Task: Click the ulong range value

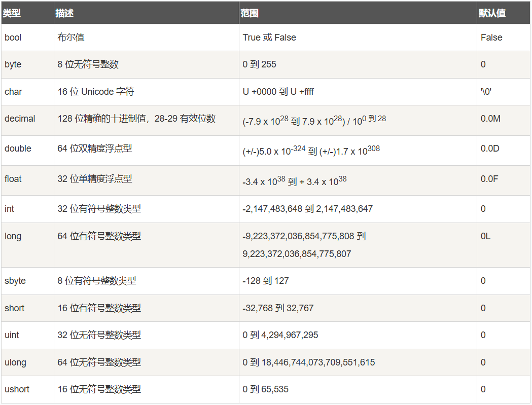Action: click(x=309, y=362)
